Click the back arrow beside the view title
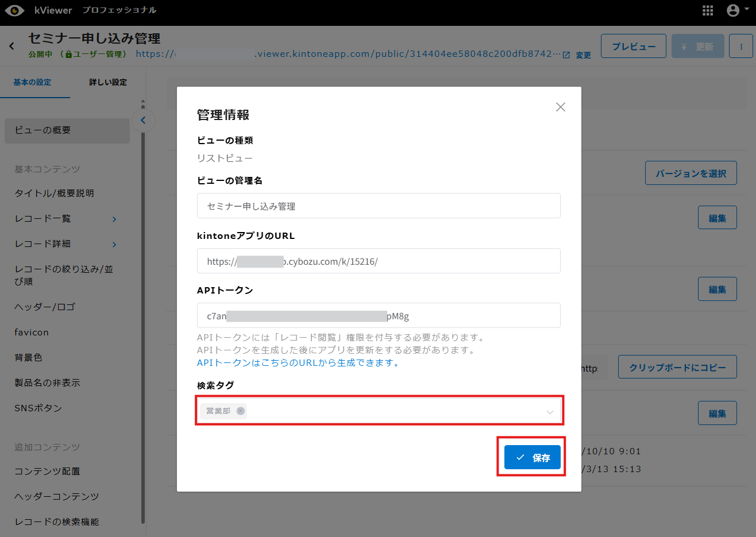 11,46
